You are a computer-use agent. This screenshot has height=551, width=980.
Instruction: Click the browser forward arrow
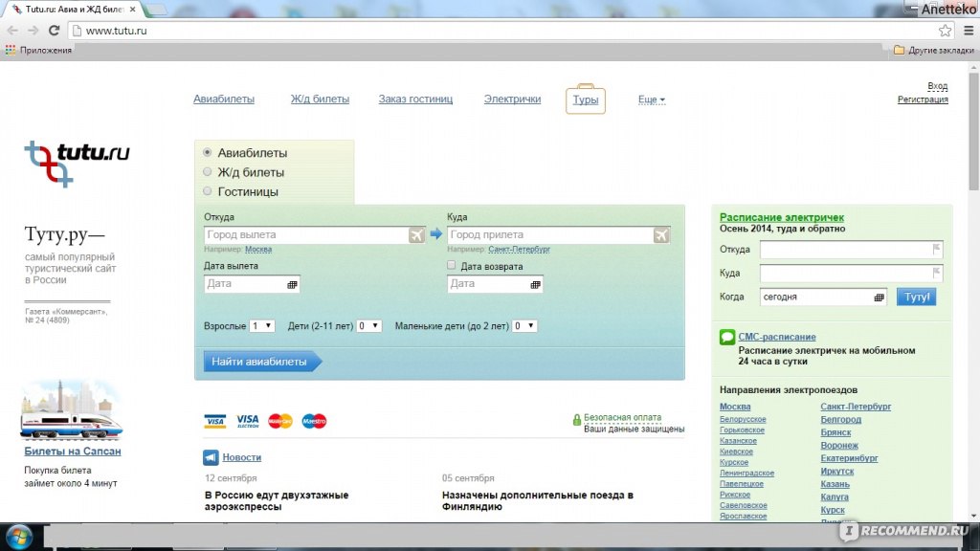click(33, 30)
